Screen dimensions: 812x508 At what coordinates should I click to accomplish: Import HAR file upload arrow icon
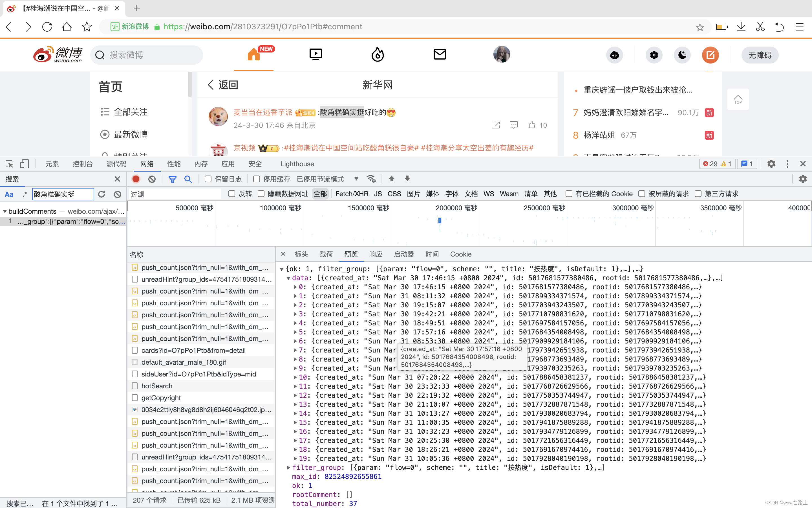click(391, 179)
